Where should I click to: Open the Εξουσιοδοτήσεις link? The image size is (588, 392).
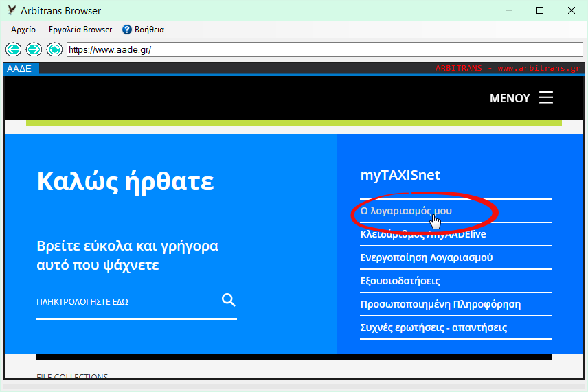coord(400,281)
